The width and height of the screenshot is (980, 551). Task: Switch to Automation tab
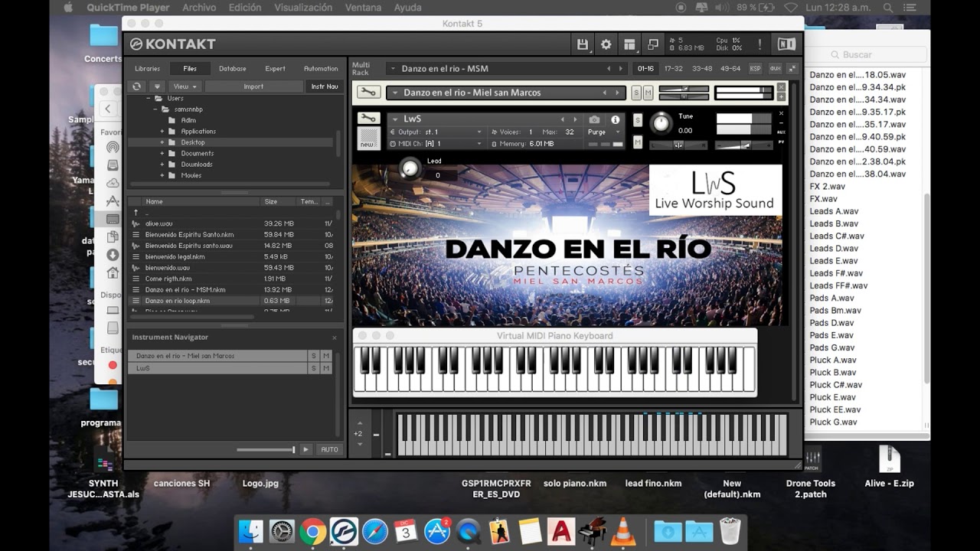pyautogui.click(x=321, y=68)
